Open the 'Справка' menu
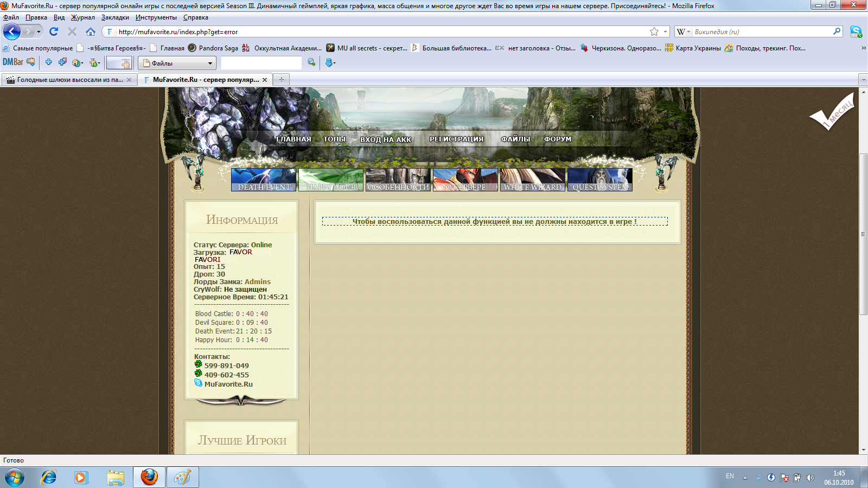Viewport: 868px width, 488px height. pyautogui.click(x=196, y=17)
